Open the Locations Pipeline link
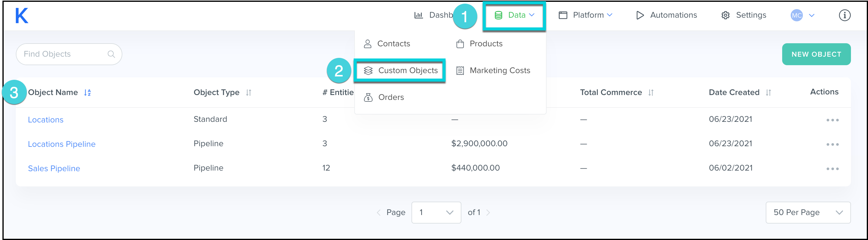This screenshot has height=240, width=868. (62, 144)
